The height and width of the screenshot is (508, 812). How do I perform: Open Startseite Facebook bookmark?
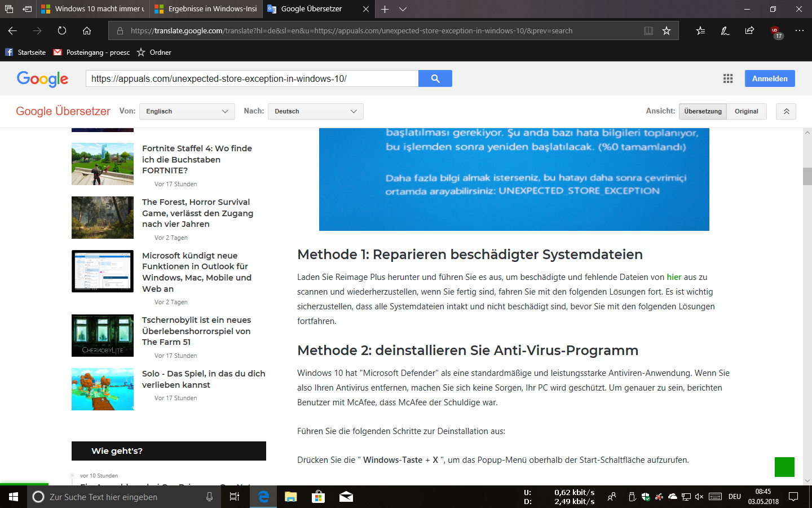pos(25,52)
